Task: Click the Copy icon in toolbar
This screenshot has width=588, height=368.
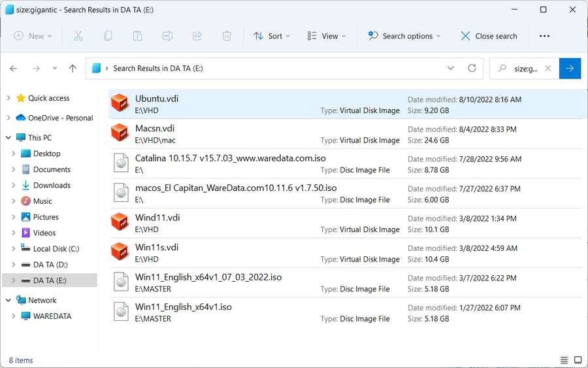Action: [x=108, y=36]
